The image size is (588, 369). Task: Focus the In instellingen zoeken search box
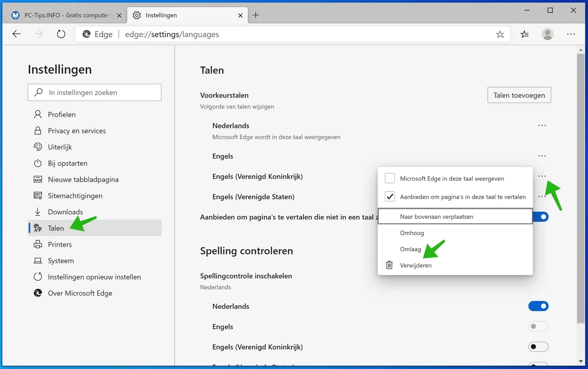tap(95, 92)
